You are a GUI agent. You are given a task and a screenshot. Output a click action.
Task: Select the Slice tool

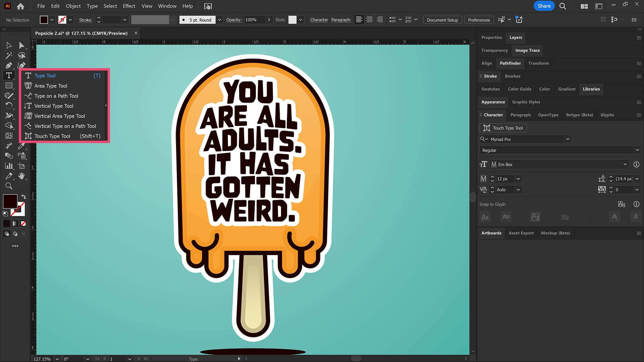(9, 176)
